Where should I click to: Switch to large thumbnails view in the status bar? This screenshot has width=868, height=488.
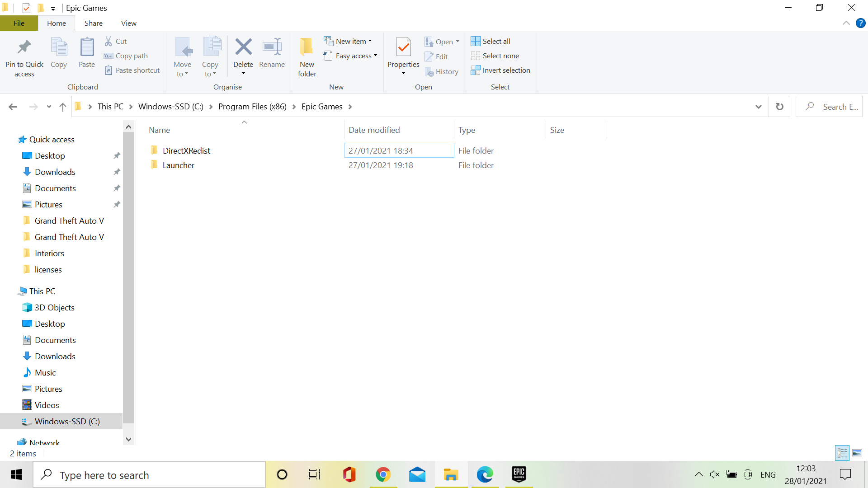(857, 453)
